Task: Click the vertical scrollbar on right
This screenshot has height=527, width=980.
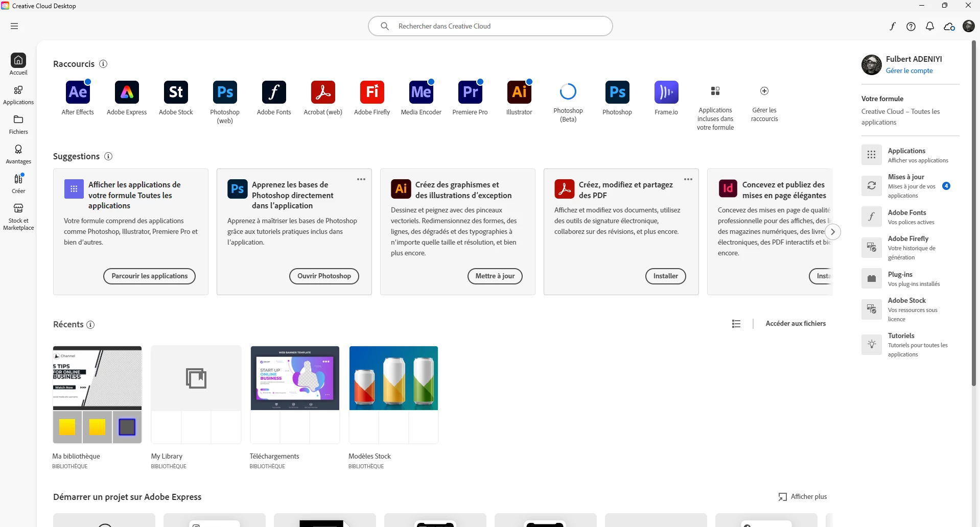Action: pos(974,213)
